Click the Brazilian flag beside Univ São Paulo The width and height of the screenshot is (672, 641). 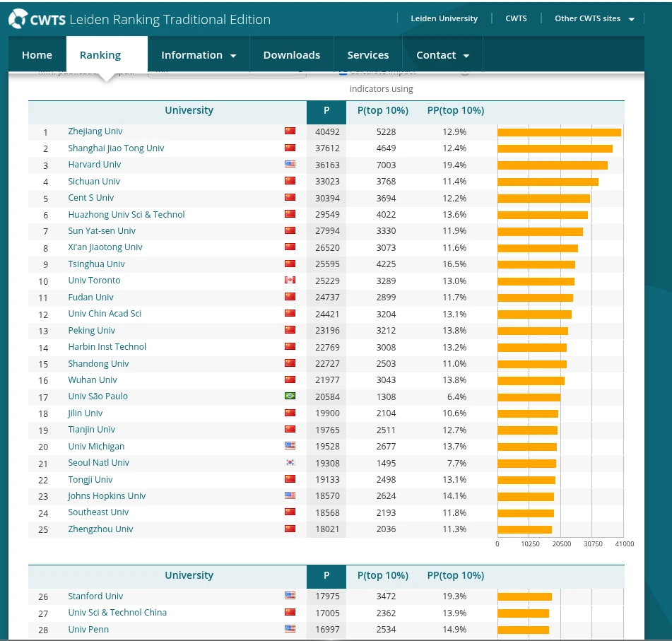coord(290,396)
